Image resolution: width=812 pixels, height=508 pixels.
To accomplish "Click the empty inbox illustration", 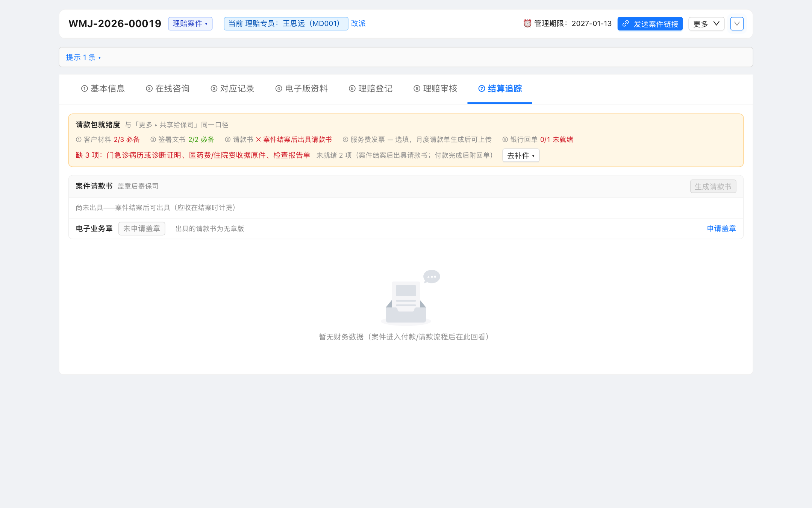I will tap(410, 297).
